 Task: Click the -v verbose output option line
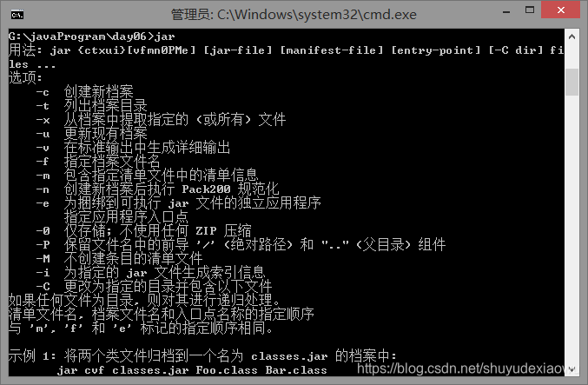pyautogui.click(x=133, y=148)
